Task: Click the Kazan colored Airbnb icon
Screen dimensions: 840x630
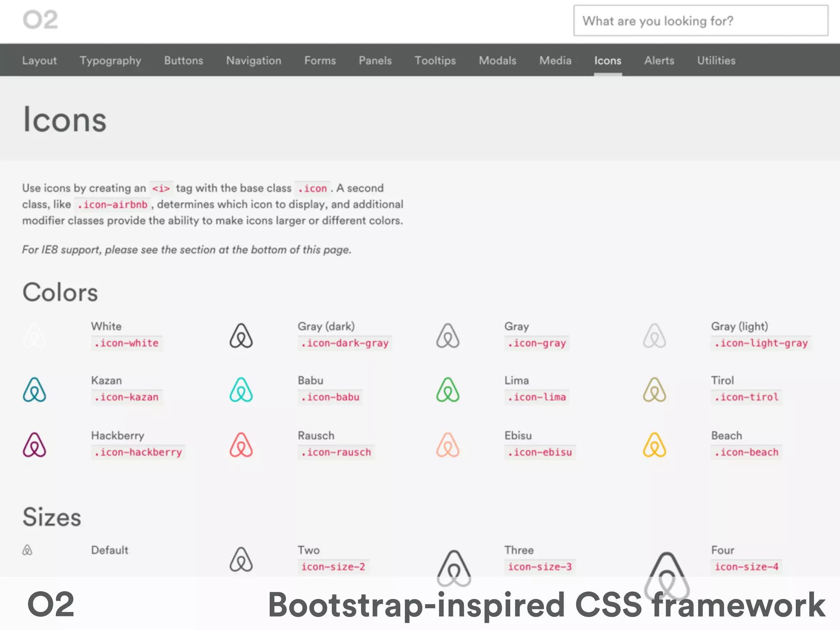Action: point(34,390)
